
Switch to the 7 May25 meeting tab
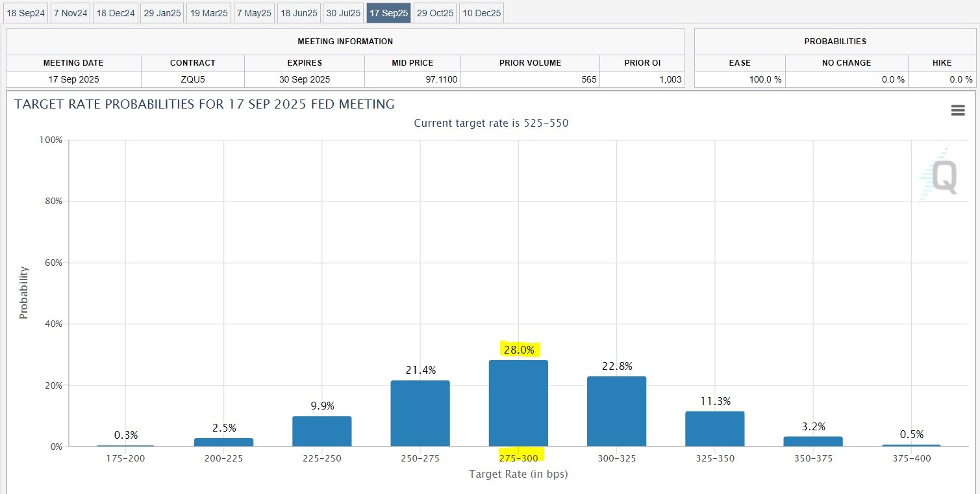point(254,13)
